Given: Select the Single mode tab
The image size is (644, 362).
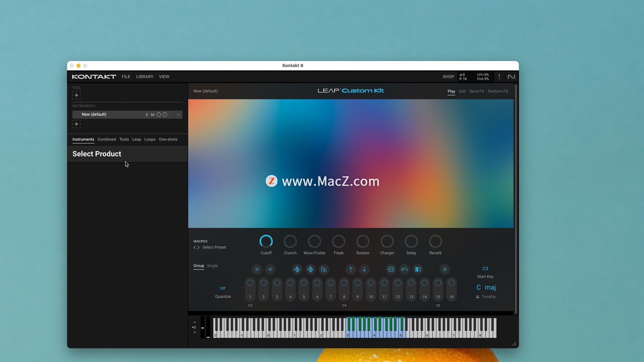Looking at the screenshot, I should point(212,266).
